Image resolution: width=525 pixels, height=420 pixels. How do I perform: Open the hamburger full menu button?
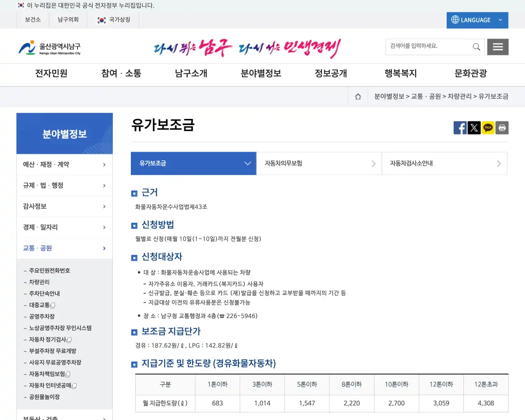tap(498, 47)
